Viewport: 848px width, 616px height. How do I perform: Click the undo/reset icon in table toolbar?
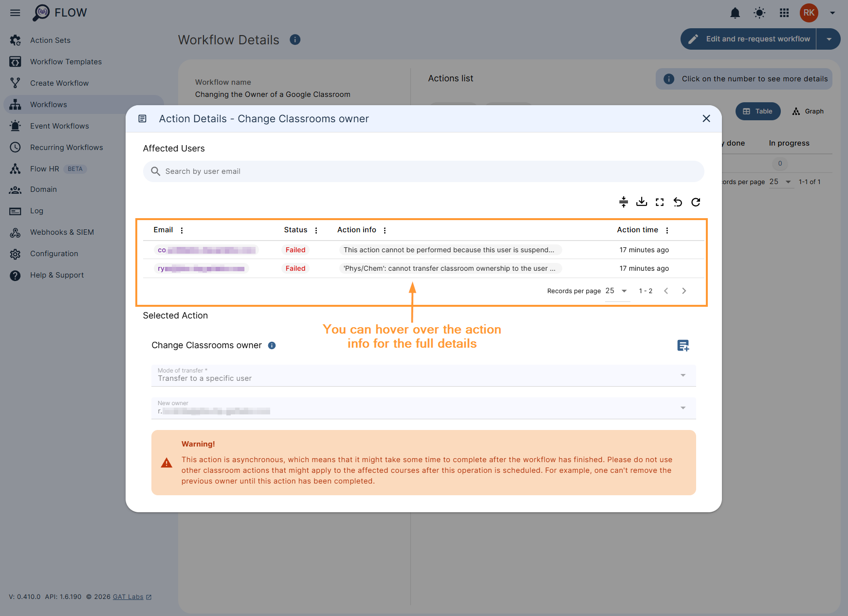point(678,202)
